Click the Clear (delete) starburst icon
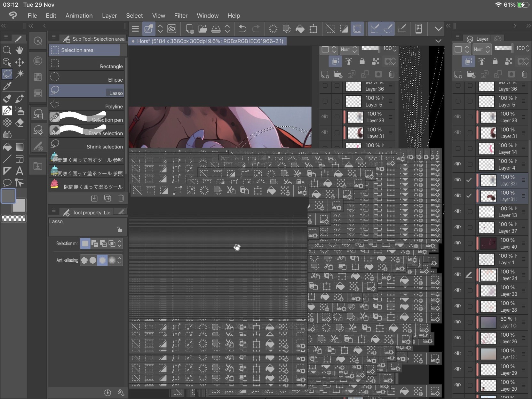 273,29
